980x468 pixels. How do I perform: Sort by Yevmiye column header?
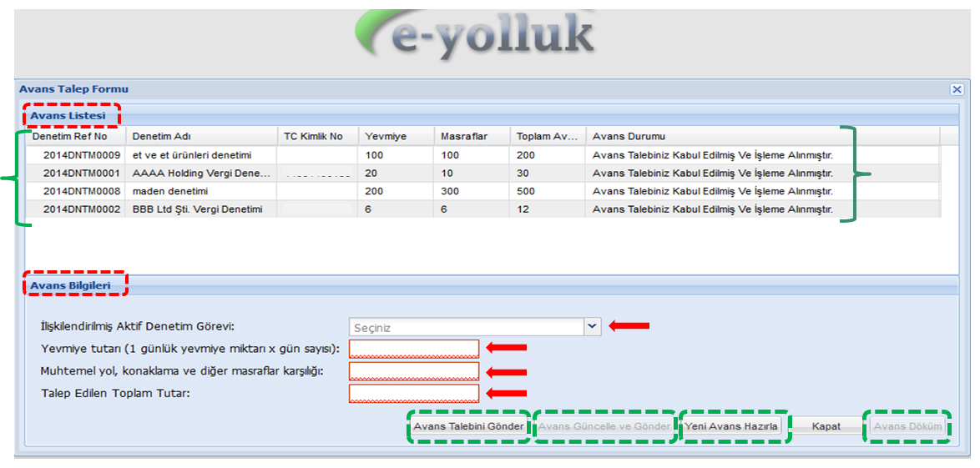pyautogui.click(x=397, y=136)
